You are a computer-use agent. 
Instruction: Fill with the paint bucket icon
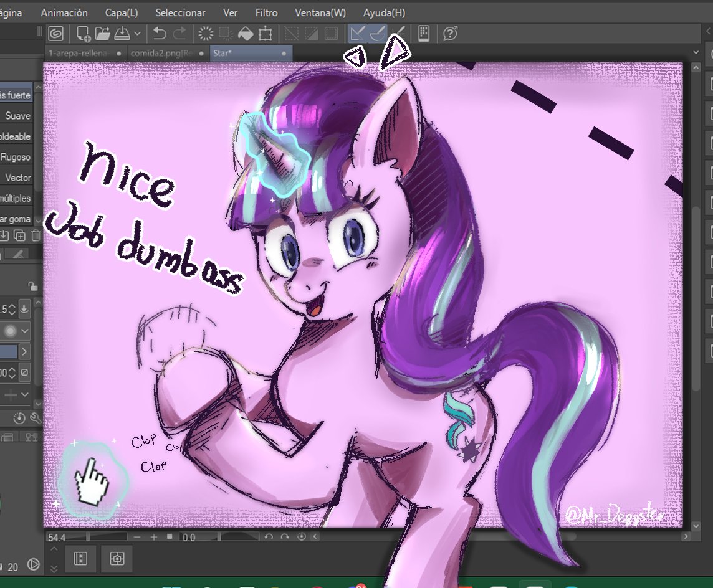pos(246,34)
